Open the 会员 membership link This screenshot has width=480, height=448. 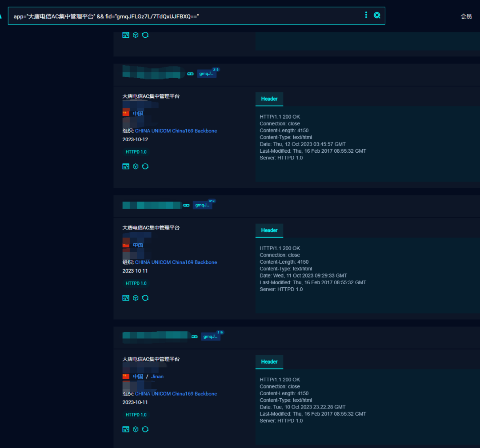(466, 16)
